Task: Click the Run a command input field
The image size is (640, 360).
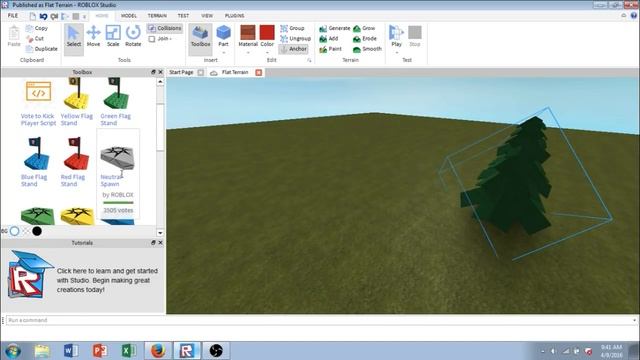Action: pos(320,320)
